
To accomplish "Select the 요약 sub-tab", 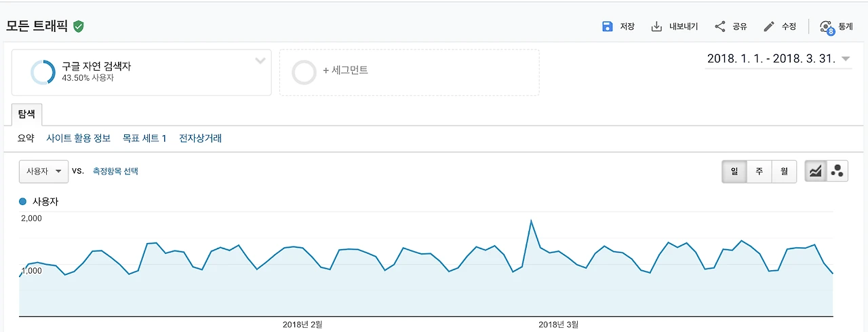I will (26, 139).
